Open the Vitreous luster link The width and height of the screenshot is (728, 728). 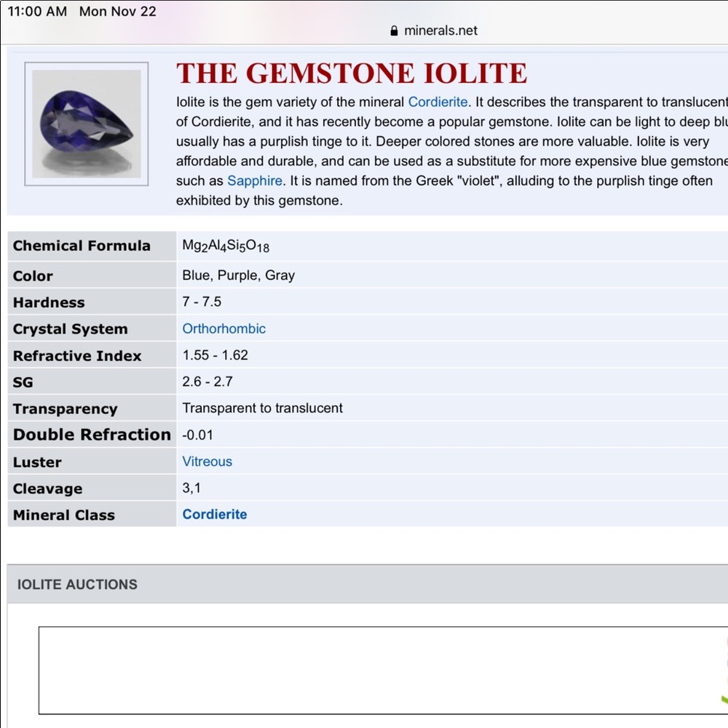(207, 462)
